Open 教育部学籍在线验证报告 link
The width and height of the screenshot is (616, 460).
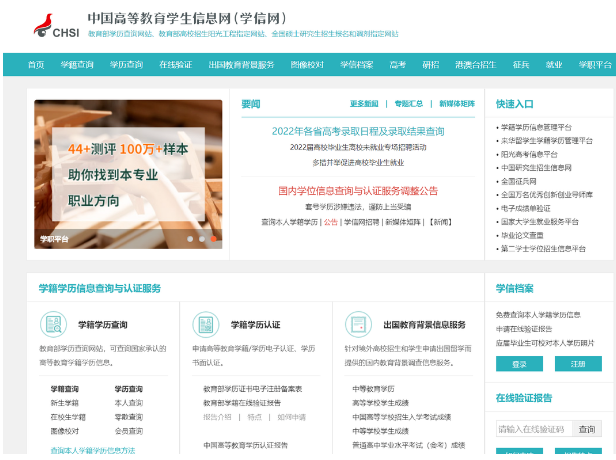pyautogui.click(x=242, y=403)
